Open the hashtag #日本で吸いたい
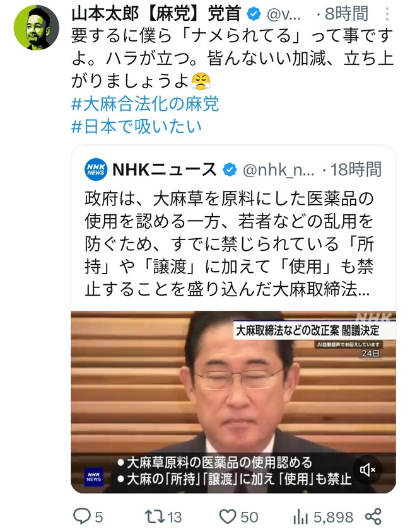The width and height of the screenshot is (410, 532). [136, 126]
